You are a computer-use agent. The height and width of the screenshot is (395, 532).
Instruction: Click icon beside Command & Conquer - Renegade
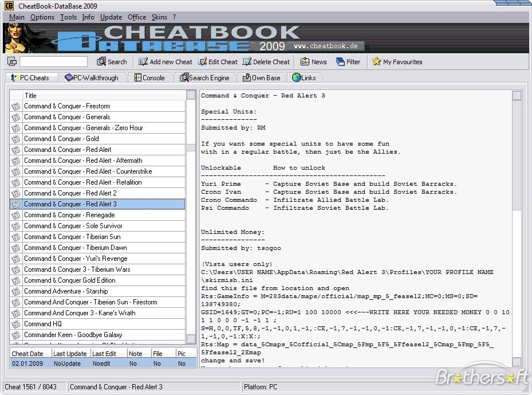pos(15,216)
